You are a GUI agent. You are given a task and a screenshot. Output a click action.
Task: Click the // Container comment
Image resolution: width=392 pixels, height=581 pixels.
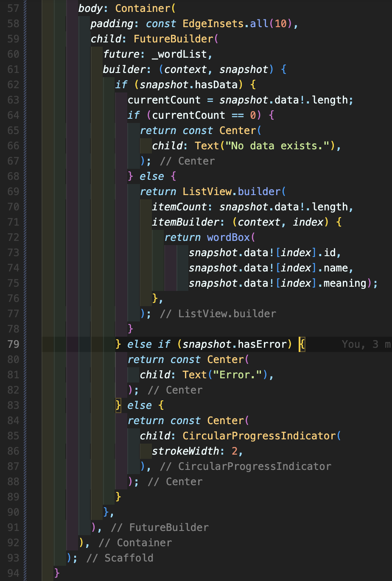tap(135, 542)
